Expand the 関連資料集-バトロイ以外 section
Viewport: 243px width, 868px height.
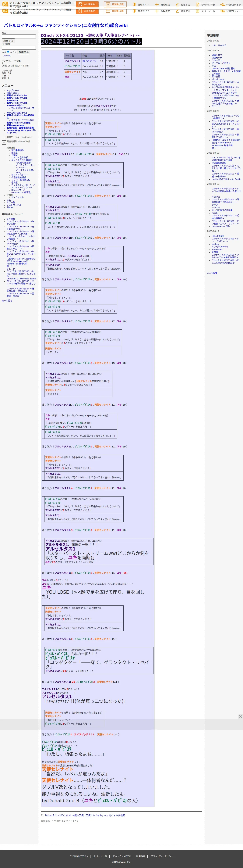(4, 142)
